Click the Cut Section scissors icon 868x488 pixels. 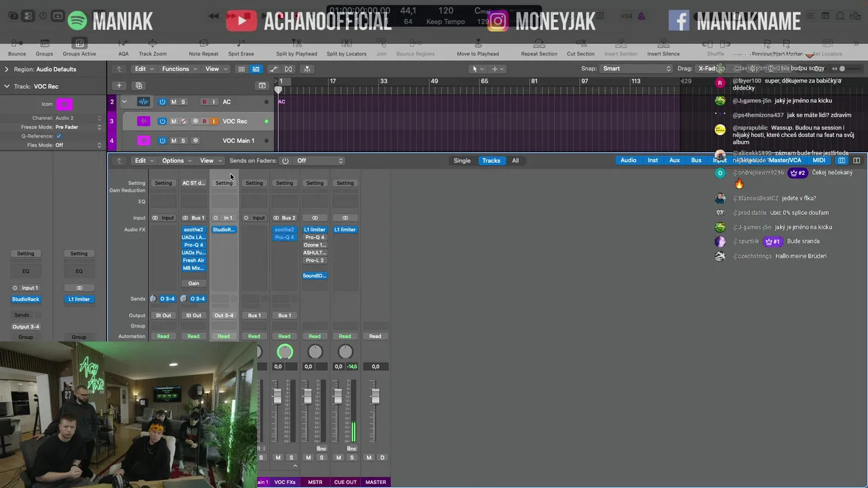(x=580, y=43)
